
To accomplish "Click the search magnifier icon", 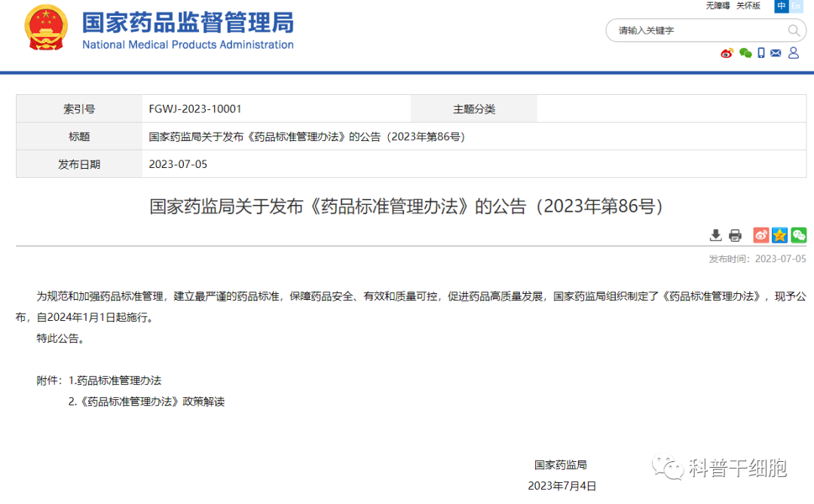I will tap(794, 30).
